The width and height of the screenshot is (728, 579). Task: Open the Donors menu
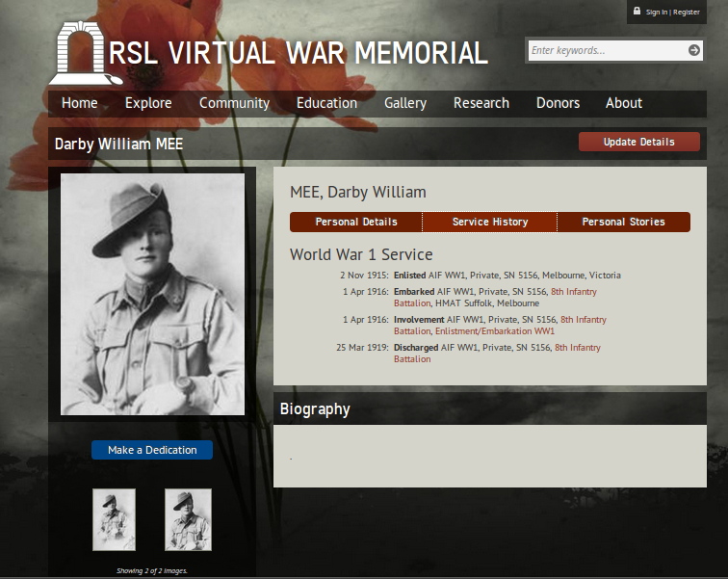click(559, 103)
